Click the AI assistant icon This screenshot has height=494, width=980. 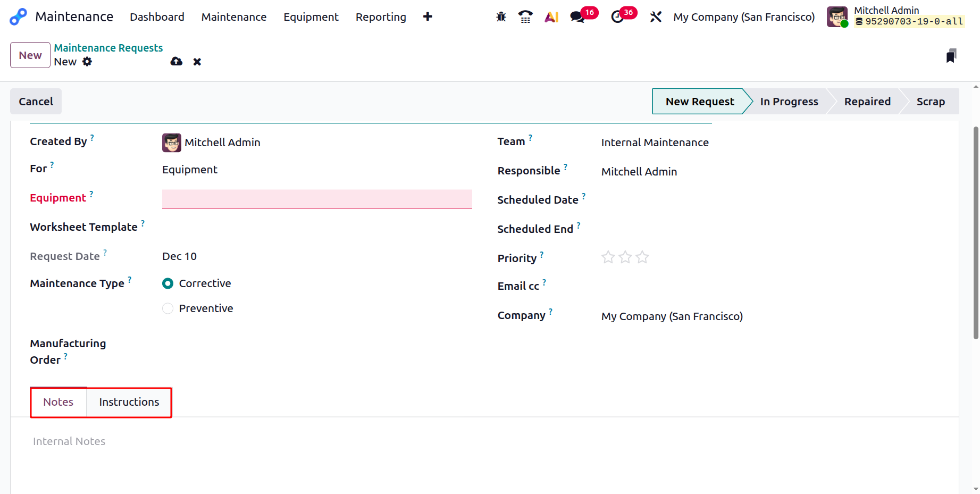click(x=551, y=17)
